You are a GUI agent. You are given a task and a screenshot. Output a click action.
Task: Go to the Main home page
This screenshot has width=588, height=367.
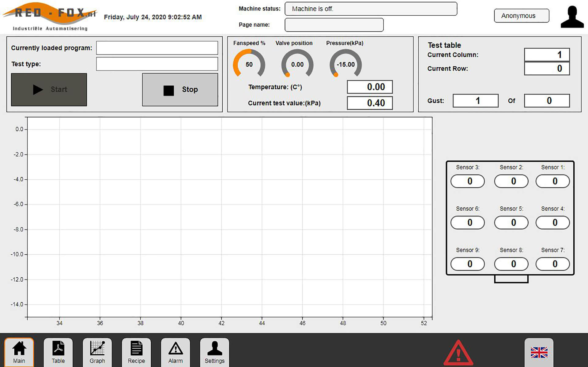19,352
